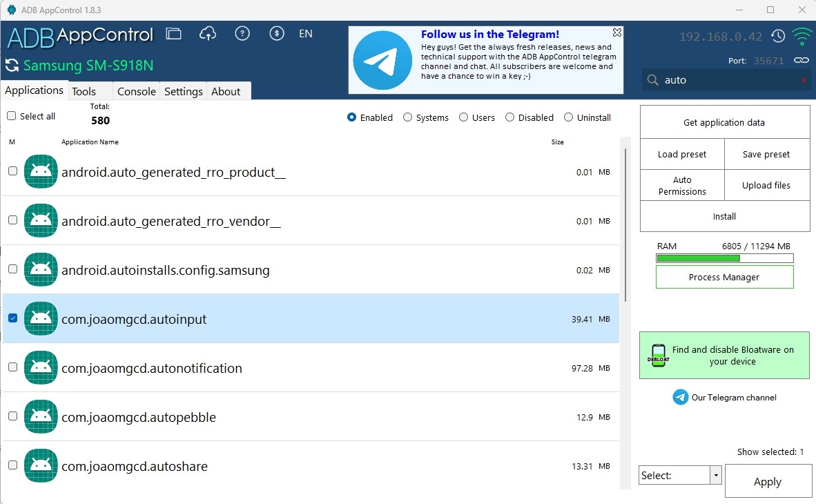816x504 pixels.
Task: Click the port value 35671
Action: point(768,60)
